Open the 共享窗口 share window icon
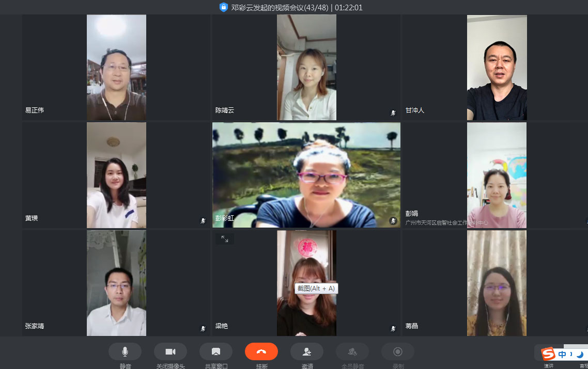 tap(215, 351)
